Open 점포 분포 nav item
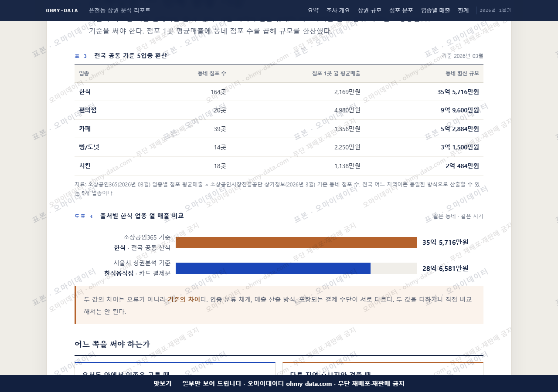 [401, 10]
